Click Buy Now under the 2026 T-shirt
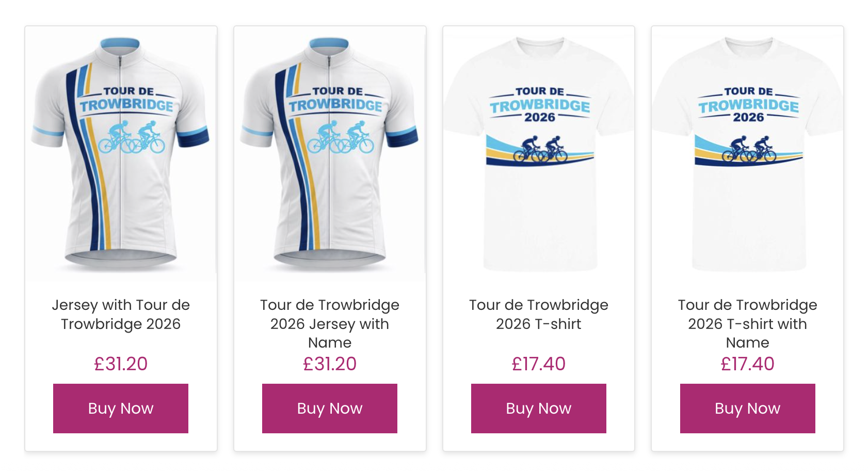Screen dimensions: 868x471 (x=539, y=408)
